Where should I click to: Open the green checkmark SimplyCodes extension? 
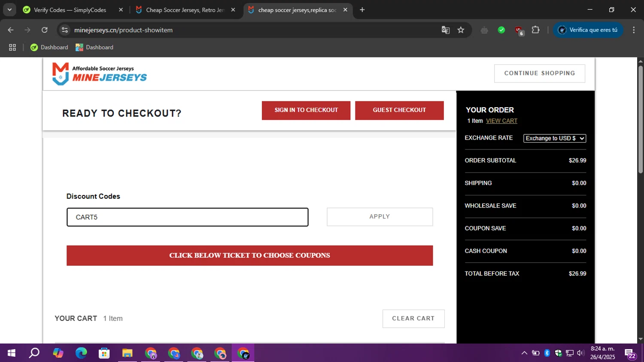(x=501, y=30)
